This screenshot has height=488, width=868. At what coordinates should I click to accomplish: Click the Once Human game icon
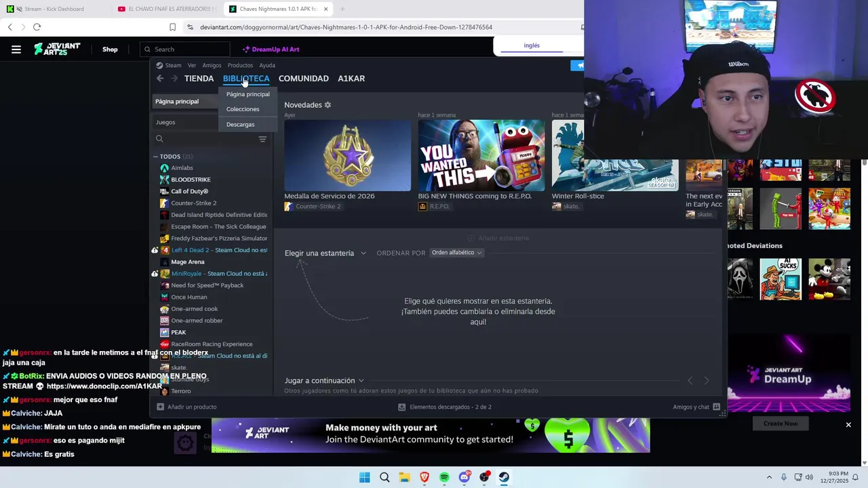click(164, 297)
